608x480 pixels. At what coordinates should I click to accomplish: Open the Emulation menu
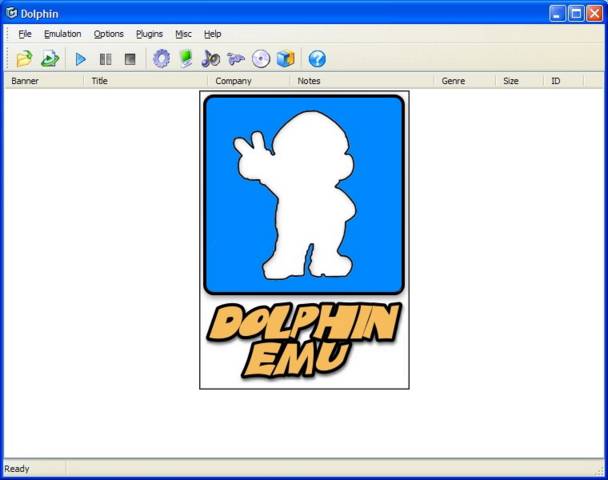[63, 34]
